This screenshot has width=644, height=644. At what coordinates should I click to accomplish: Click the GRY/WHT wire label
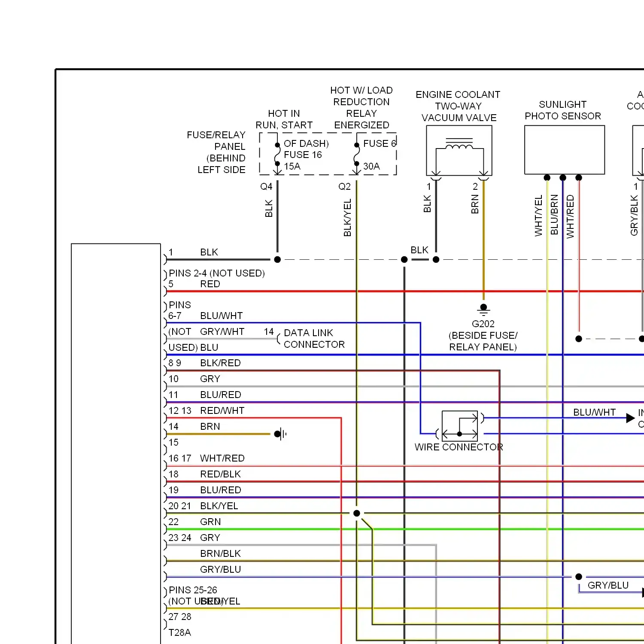[x=222, y=331]
